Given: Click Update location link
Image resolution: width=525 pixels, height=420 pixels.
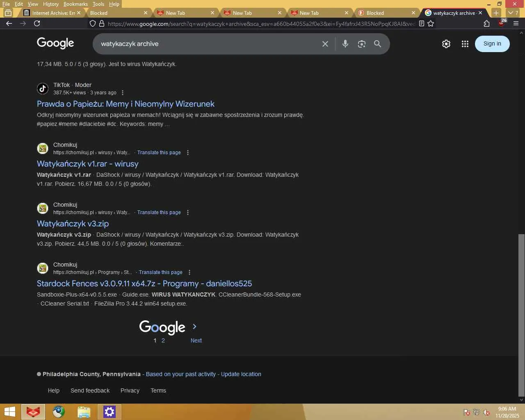Looking at the screenshot, I should coord(241,374).
